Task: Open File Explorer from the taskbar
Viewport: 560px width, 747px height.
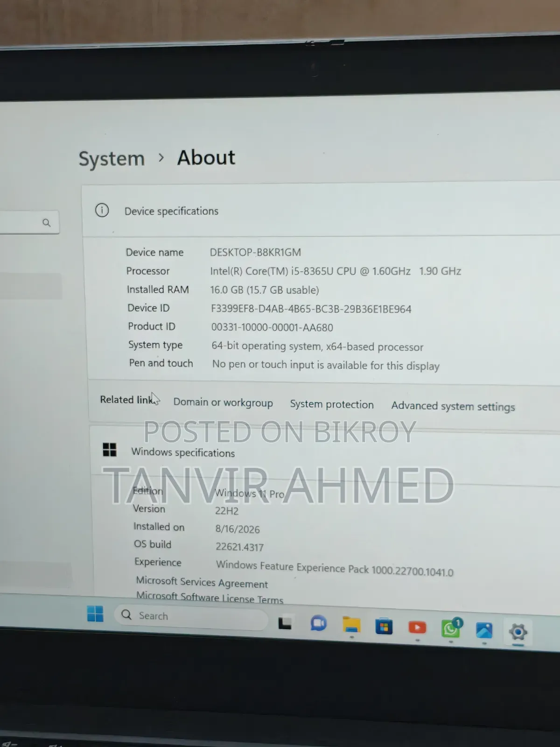Action: coord(351,625)
